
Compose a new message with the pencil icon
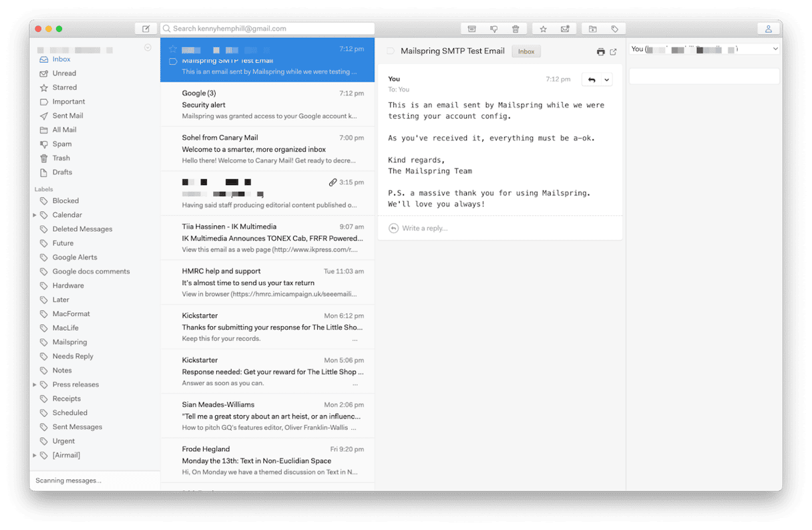(146, 29)
